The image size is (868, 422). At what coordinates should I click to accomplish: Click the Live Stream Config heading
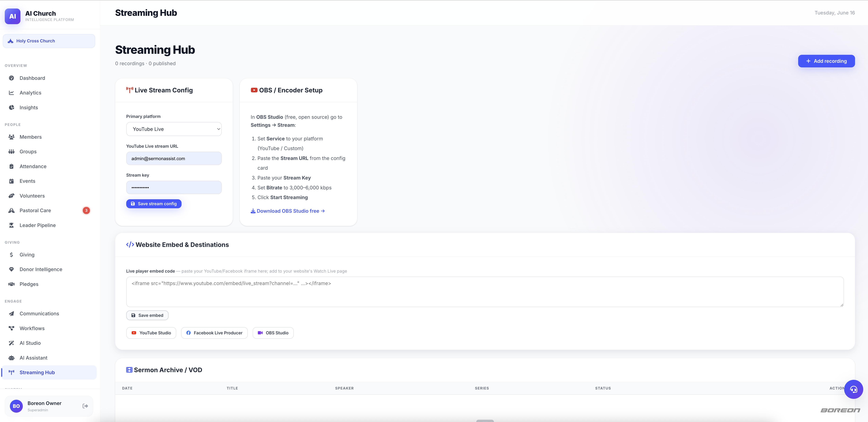[159, 90]
